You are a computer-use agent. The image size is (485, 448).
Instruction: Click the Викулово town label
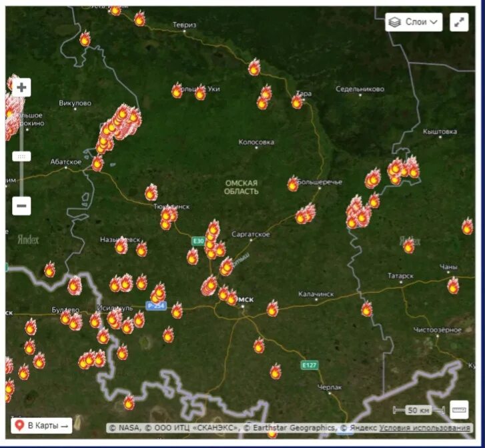click(x=75, y=103)
